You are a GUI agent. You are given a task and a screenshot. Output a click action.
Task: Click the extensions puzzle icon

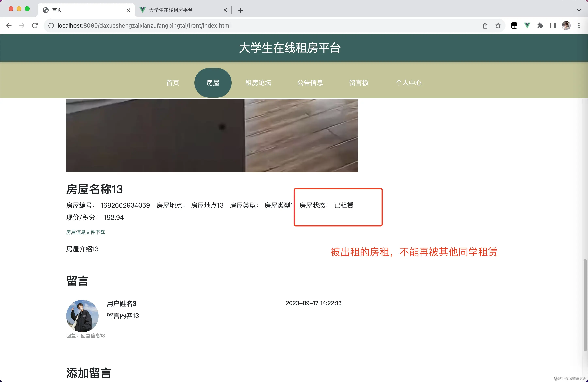[540, 25]
